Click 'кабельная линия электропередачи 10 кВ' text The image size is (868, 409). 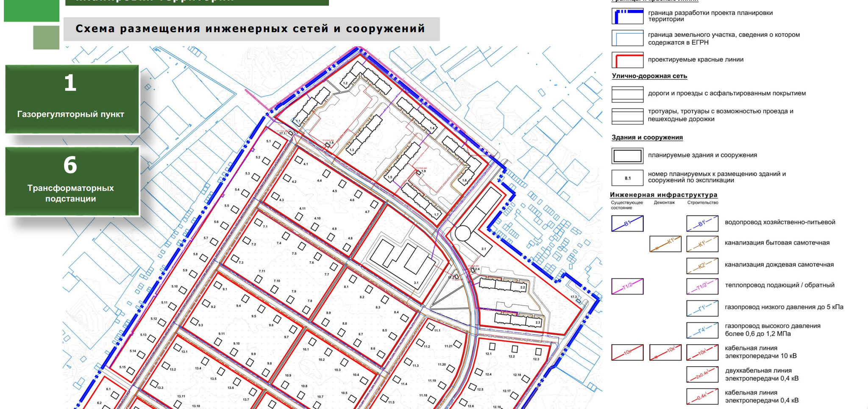761,352
